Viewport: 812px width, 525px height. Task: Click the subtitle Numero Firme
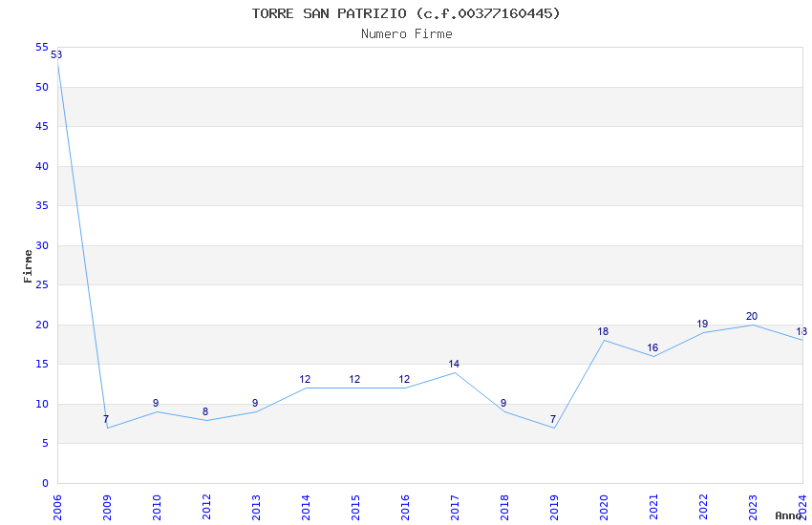tap(407, 34)
